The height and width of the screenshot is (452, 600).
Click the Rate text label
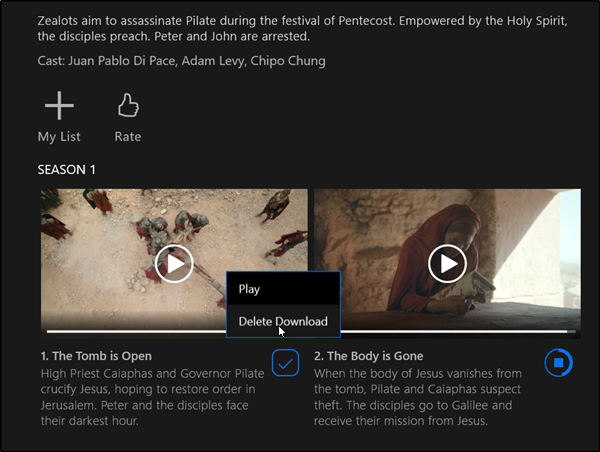click(128, 136)
